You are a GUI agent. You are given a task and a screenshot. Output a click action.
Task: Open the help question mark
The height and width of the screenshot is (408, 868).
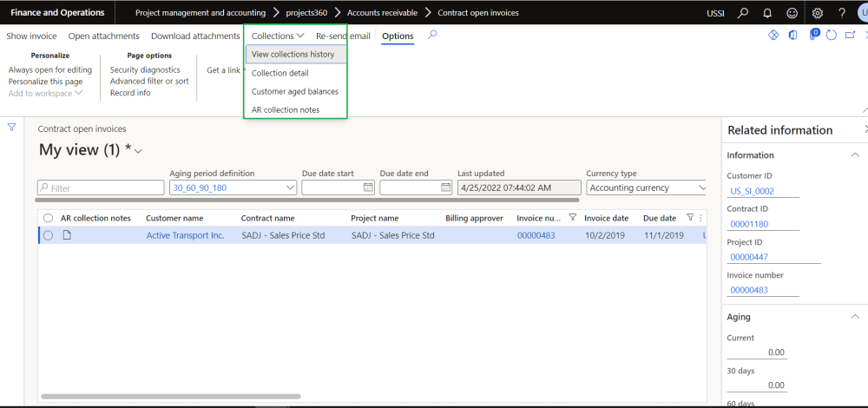[x=842, y=12]
